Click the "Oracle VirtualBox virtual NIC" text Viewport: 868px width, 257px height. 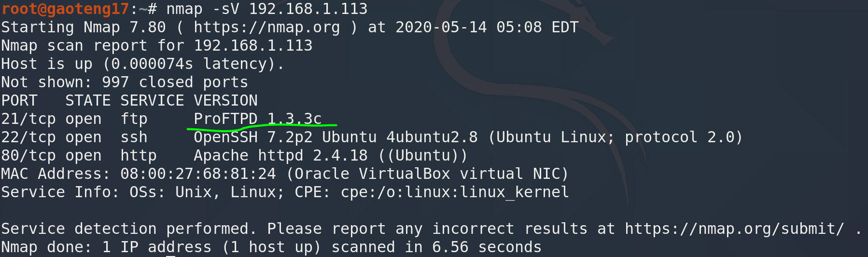(427, 174)
